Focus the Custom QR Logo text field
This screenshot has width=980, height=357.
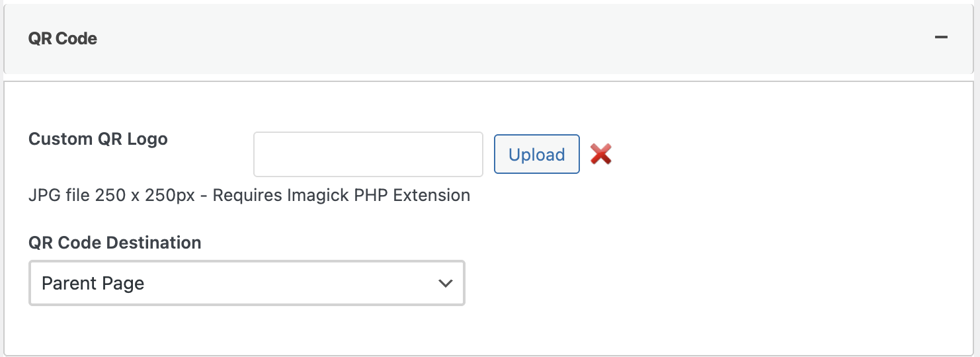(368, 155)
